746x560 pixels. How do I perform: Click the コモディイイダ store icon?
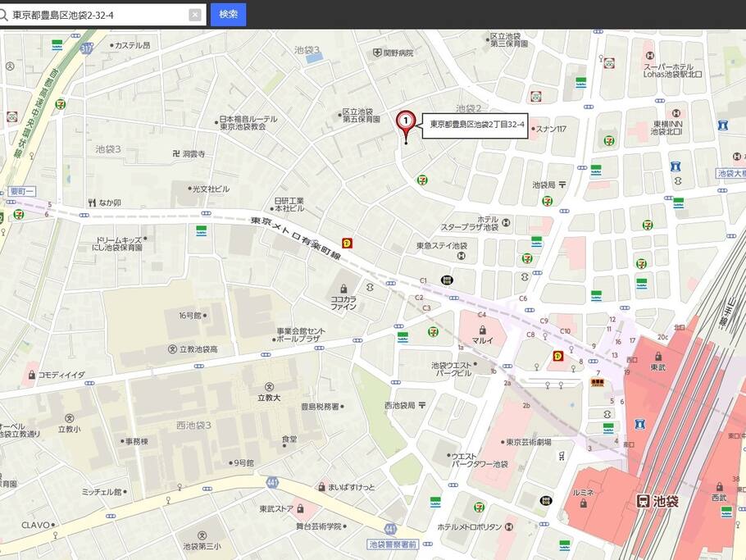(x=32, y=375)
